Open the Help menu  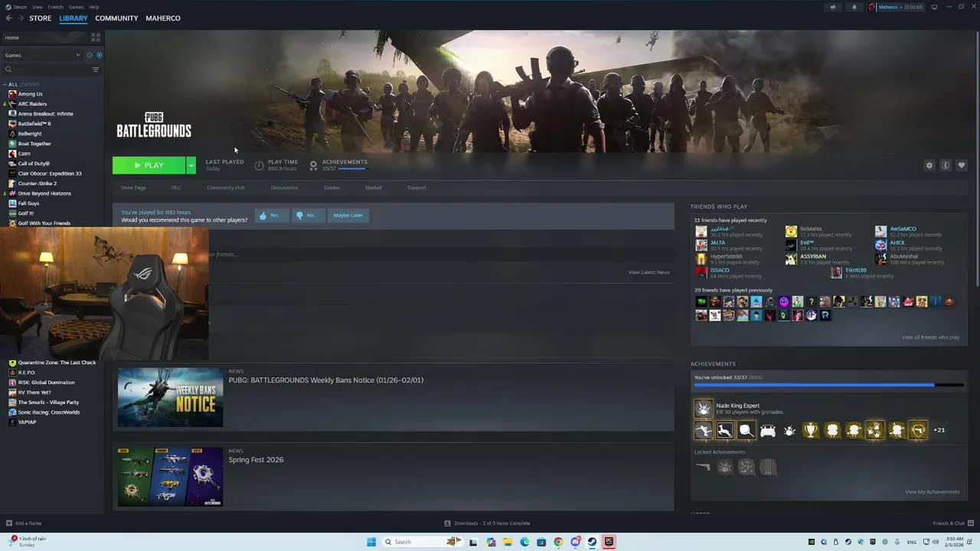tap(93, 7)
